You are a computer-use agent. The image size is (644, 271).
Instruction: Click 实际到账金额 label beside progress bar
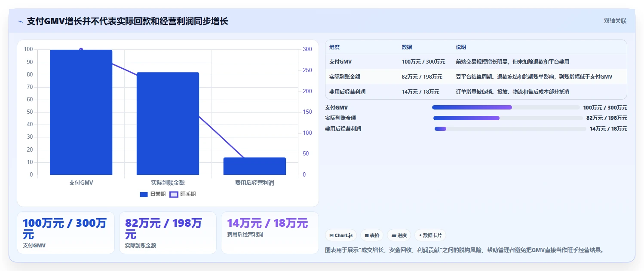(x=340, y=118)
